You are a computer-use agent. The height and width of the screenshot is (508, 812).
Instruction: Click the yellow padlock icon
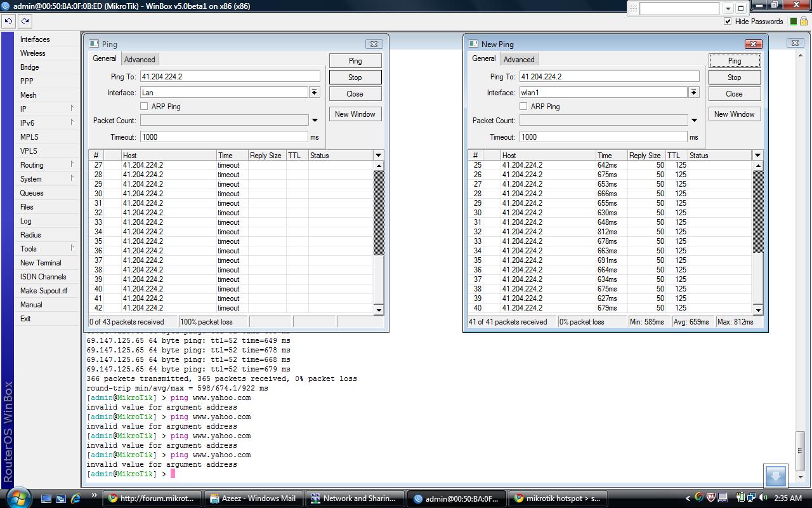[804, 22]
